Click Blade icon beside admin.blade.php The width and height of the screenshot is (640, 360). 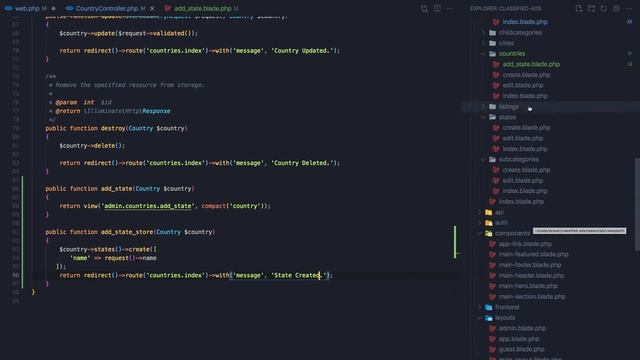click(492, 329)
